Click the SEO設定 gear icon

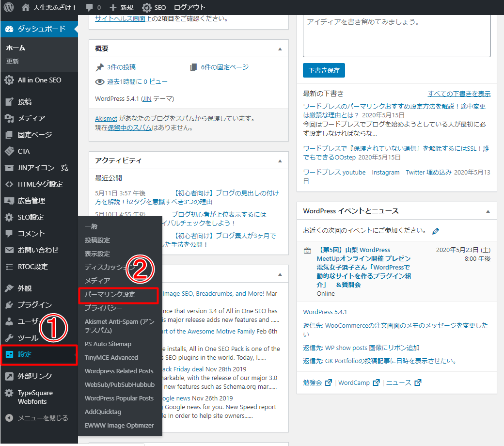coord(9,217)
